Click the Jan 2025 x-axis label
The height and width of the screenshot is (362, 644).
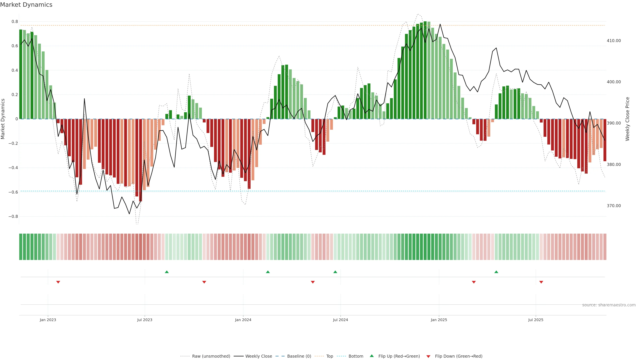[x=439, y=320]
